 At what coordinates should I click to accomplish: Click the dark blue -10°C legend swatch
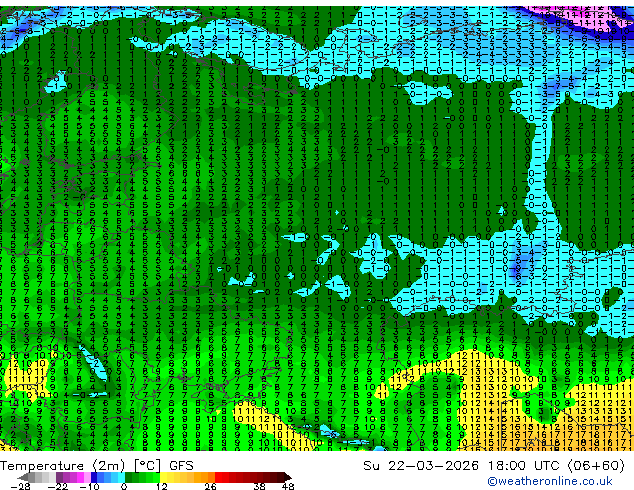94,477
